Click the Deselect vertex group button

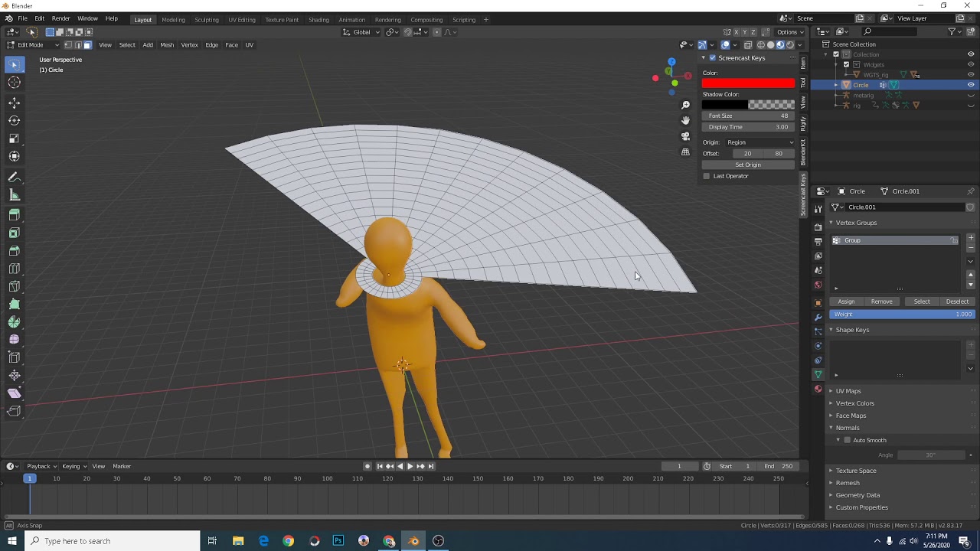(957, 302)
